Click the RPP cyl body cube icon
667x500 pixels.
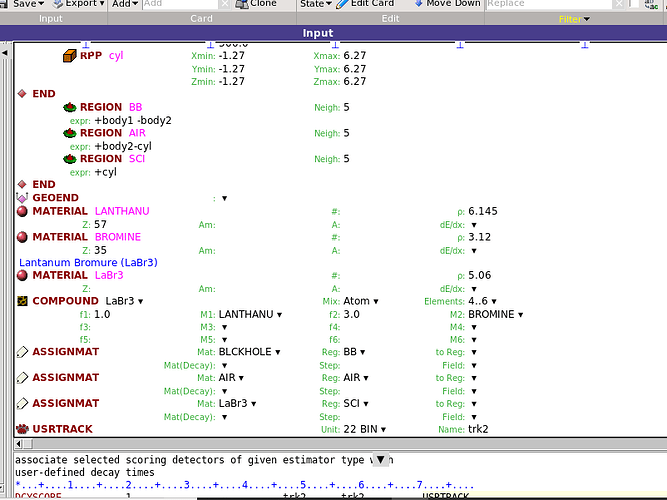[69, 56]
